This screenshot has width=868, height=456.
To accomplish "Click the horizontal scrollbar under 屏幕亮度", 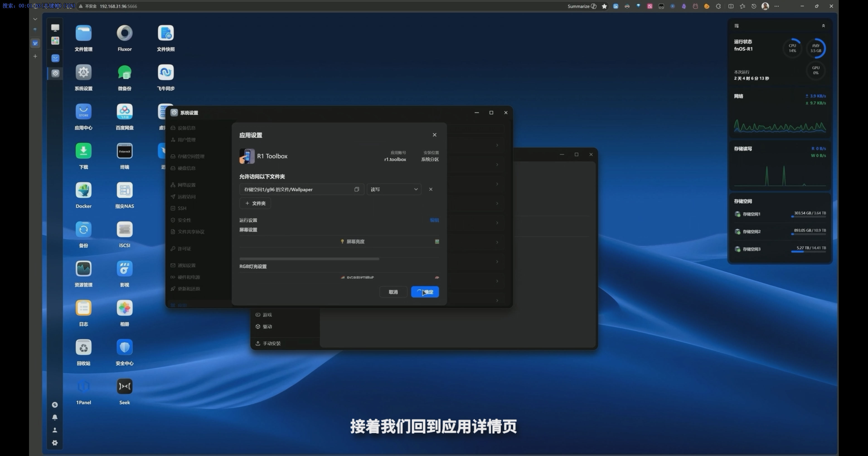I will click(x=309, y=259).
